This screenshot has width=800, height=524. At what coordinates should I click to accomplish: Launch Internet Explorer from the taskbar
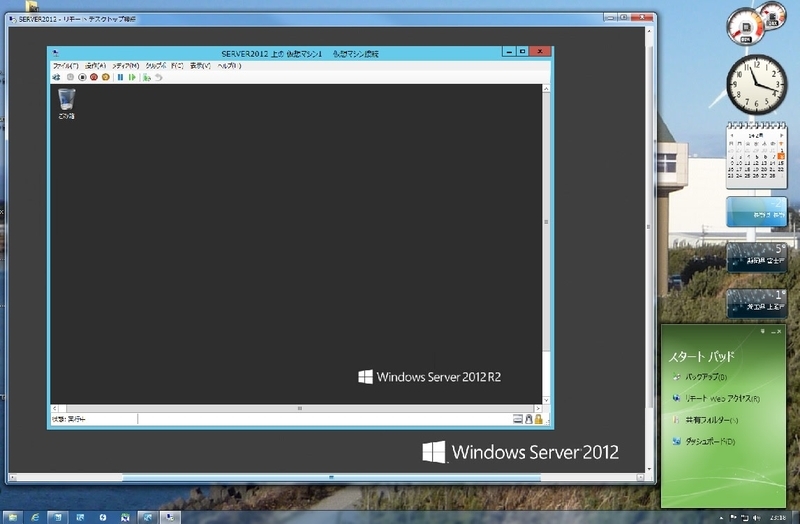(x=35, y=517)
